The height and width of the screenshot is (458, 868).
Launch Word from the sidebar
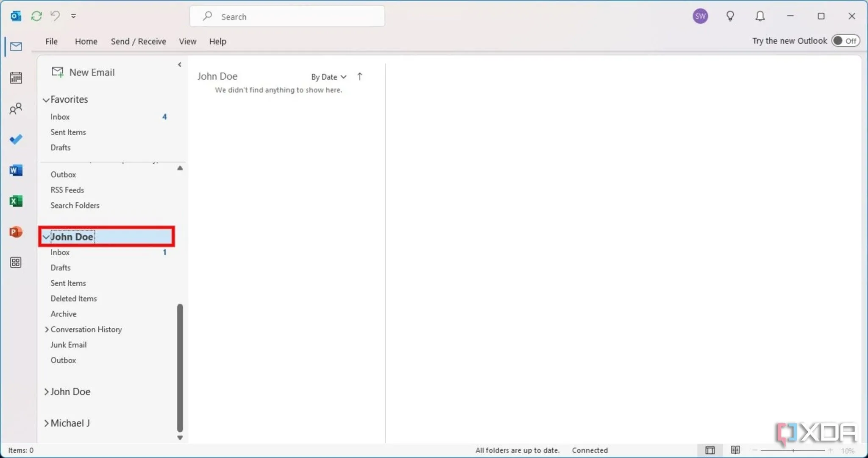coord(16,170)
